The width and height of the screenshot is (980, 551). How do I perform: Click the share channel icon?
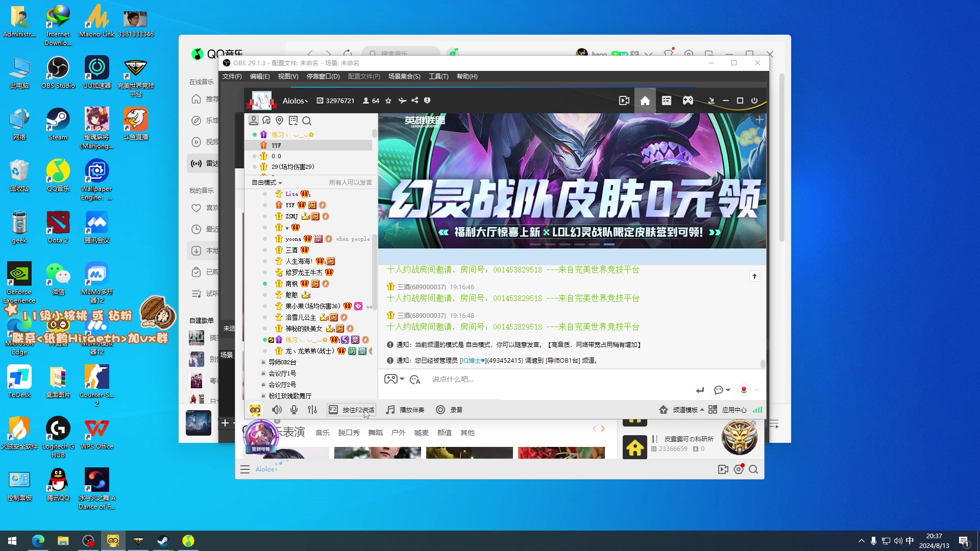414,101
